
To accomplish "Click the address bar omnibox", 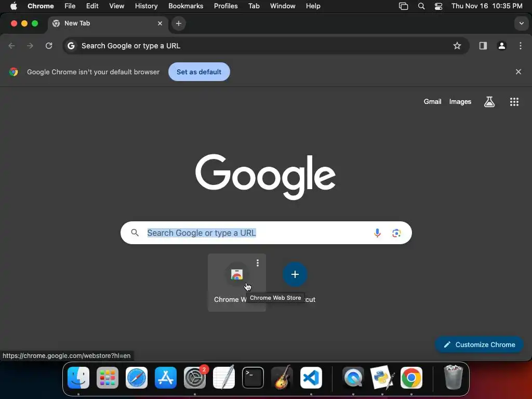I will click(266, 46).
